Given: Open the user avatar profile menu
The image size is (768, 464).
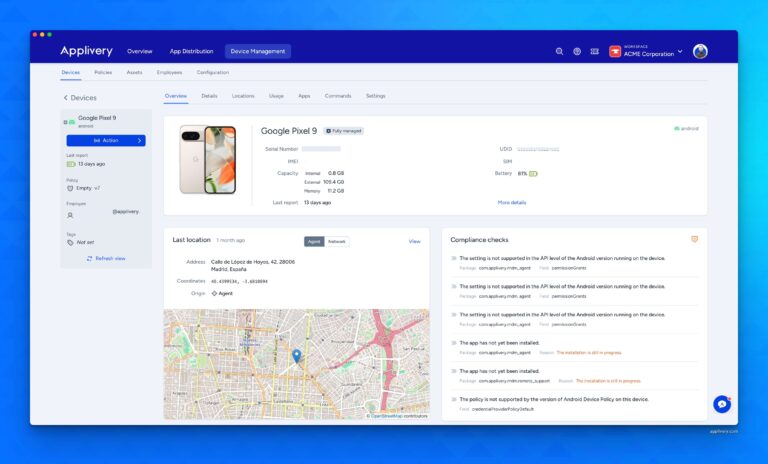Looking at the screenshot, I should click(x=700, y=51).
